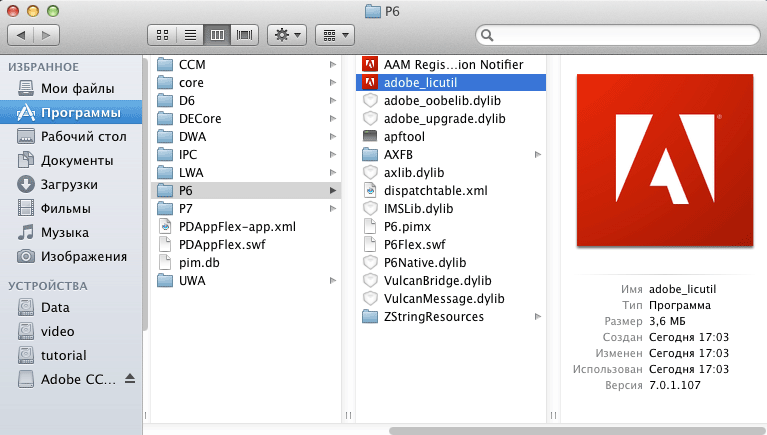Select the ZStringResources folder
767x435 pixels.
pyautogui.click(x=451, y=317)
